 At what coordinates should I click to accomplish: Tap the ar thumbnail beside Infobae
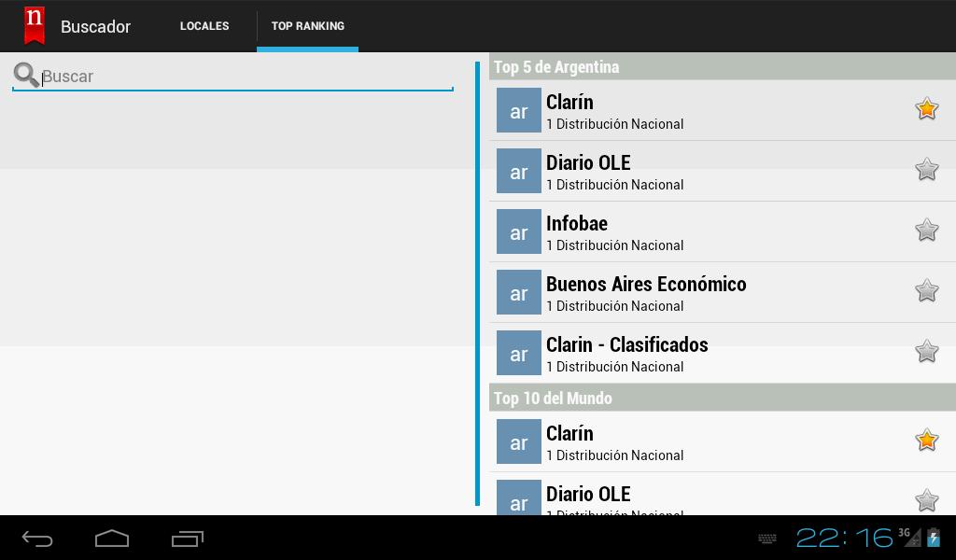click(519, 231)
